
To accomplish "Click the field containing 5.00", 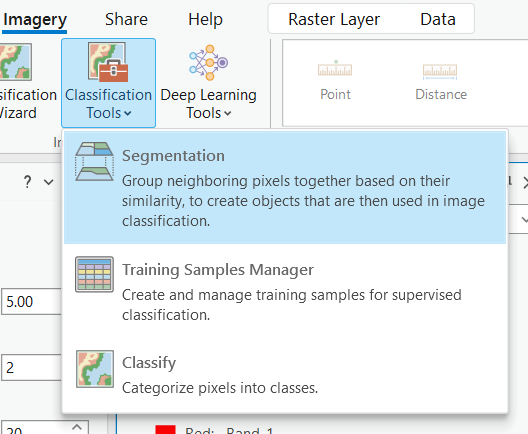I will click(x=31, y=301).
